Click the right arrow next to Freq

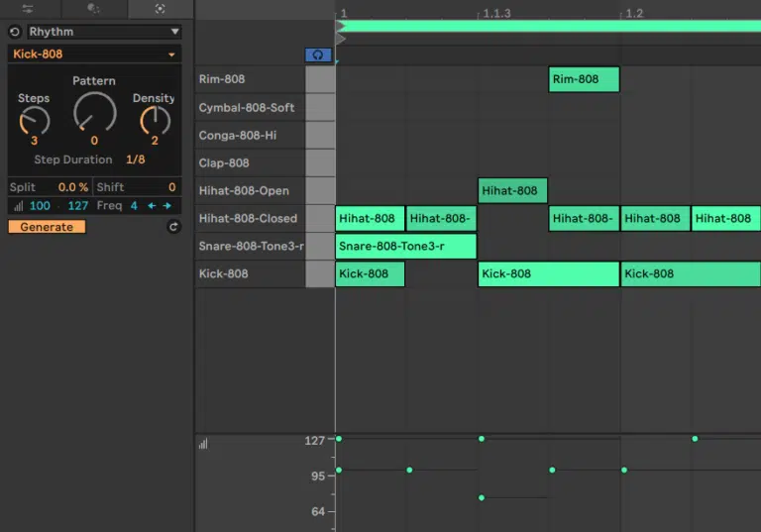point(167,206)
